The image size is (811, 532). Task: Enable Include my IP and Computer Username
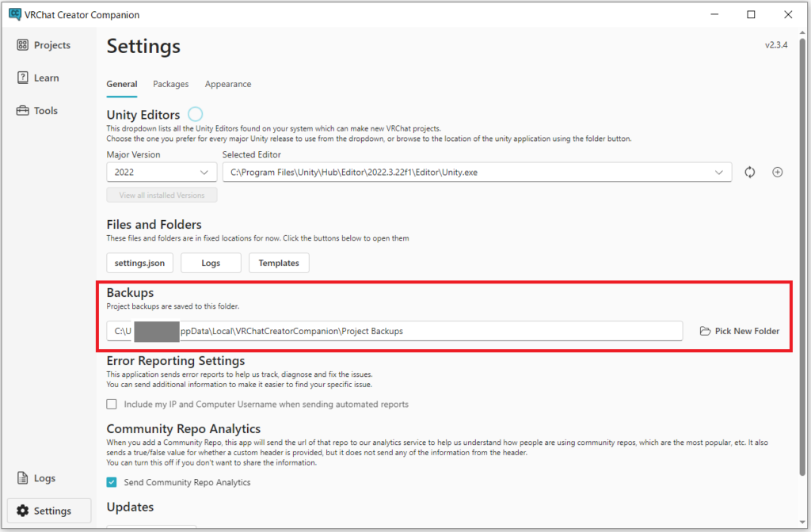[x=112, y=404]
